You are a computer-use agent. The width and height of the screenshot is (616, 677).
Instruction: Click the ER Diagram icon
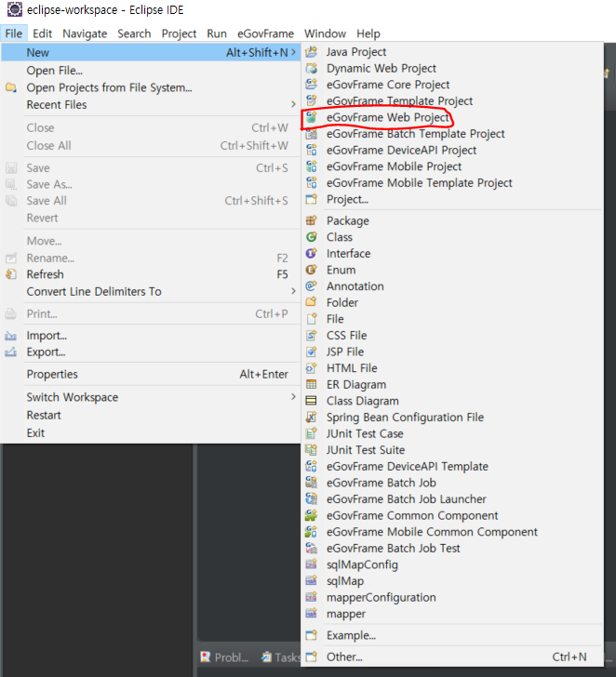(312, 385)
